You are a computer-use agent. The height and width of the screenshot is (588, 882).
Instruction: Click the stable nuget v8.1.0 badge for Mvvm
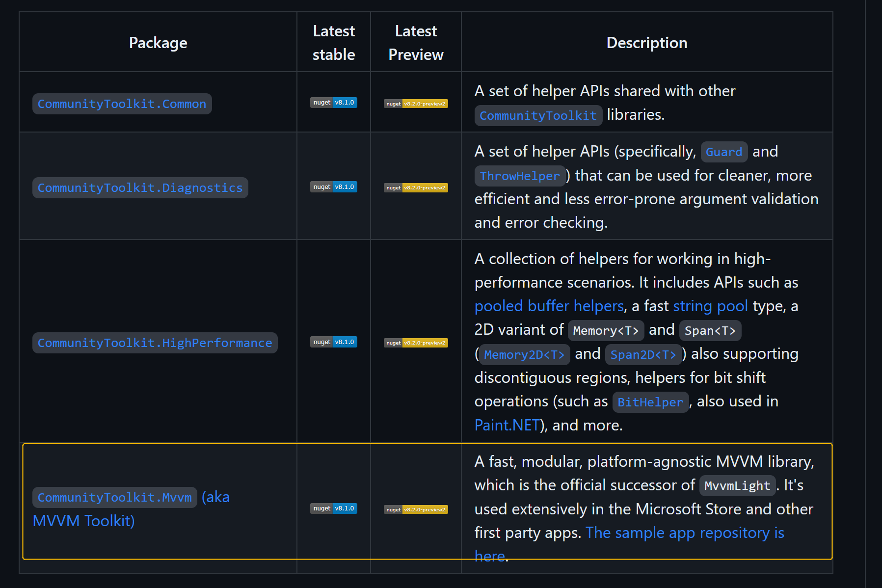pos(334,508)
